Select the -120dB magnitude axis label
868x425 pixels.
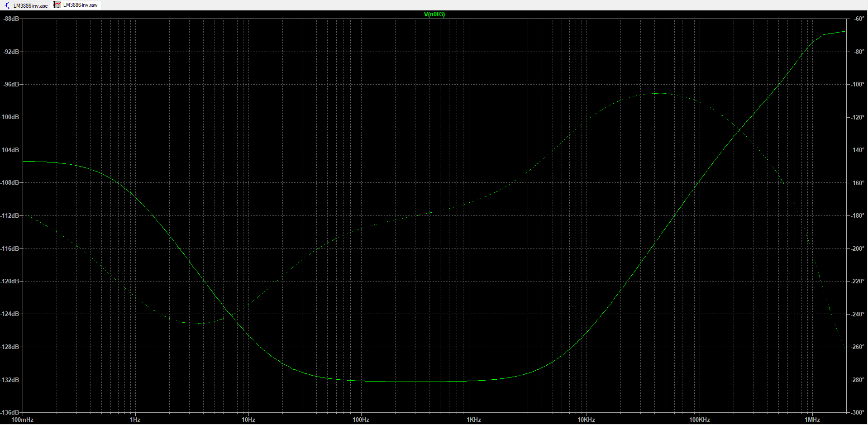[10, 281]
